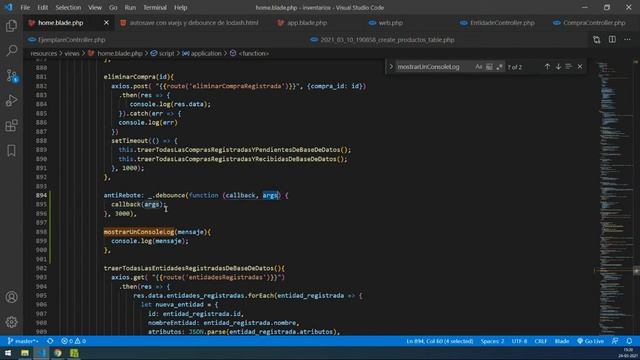This screenshot has height=360, width=640.
Task: Switch to the EntidadeController.php tab
Action: (498, 23)
